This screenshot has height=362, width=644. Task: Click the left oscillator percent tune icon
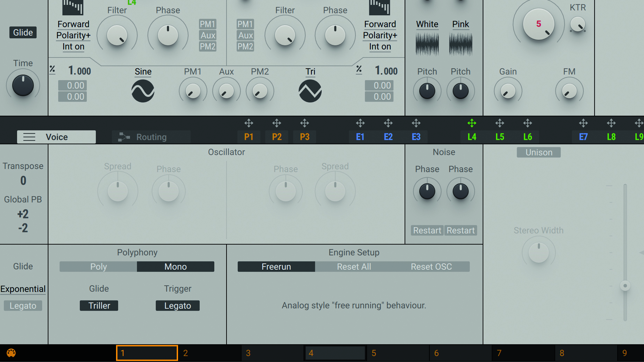point(52,69)
